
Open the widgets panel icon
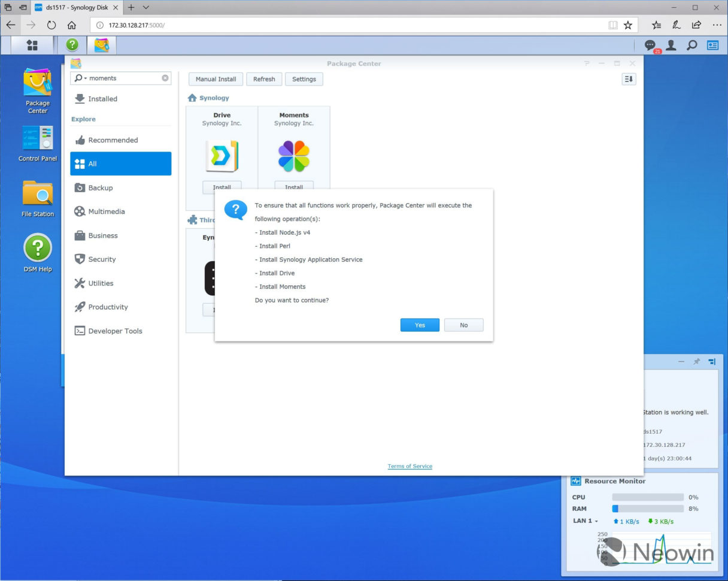(712, 45)
